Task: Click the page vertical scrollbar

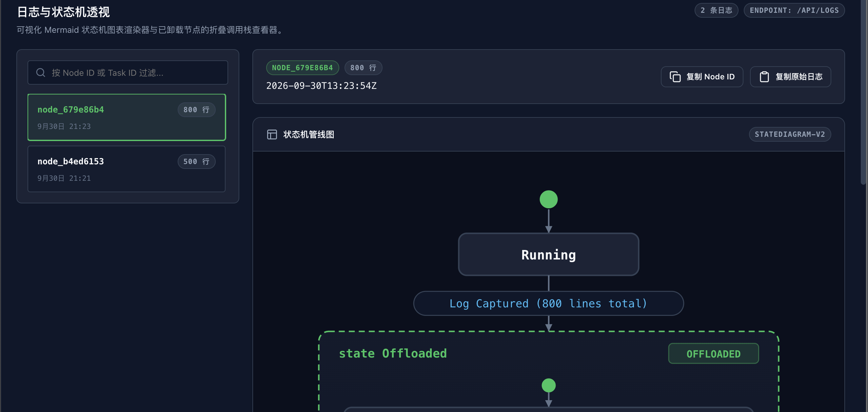Action: (863, 93)
